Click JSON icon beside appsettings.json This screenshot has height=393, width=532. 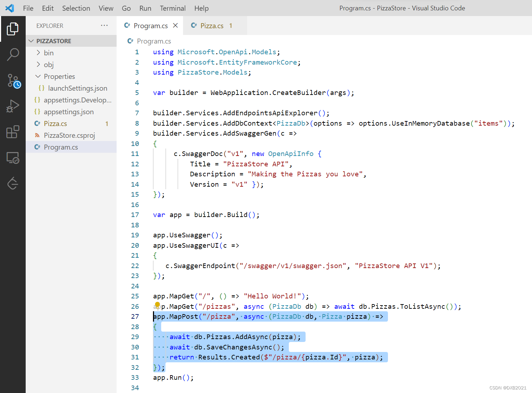pyautogui.click(x=37, y=112)
